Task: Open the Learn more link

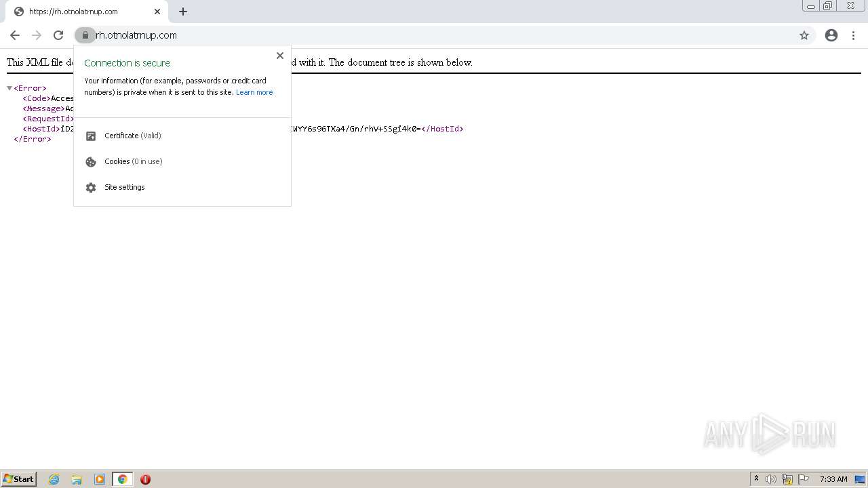Action: pos(254,92)
